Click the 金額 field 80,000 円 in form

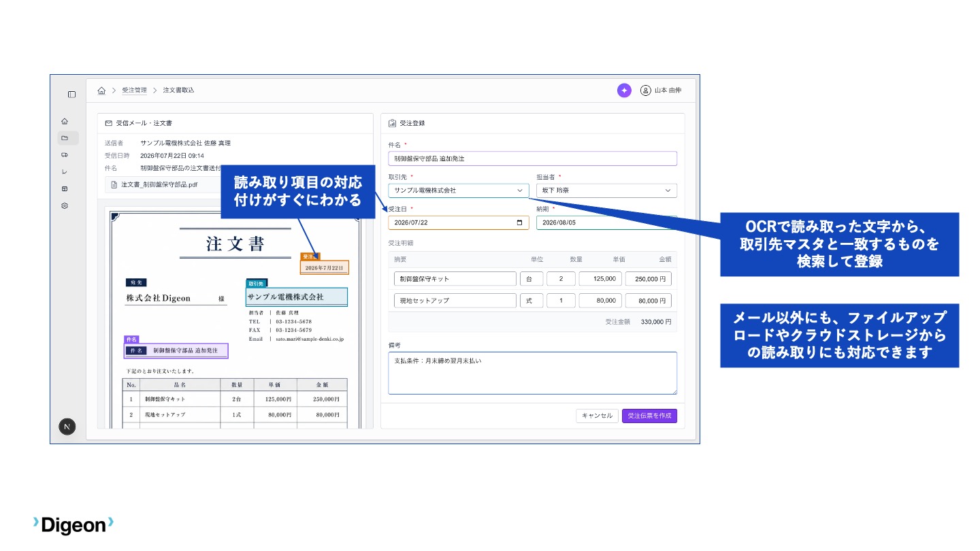[x=649, y=300]
